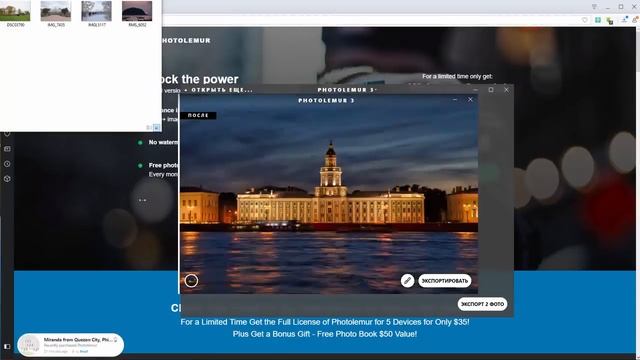Open history clock icon in browser sidebar
The image size is (640, 360).
point(7,164)
